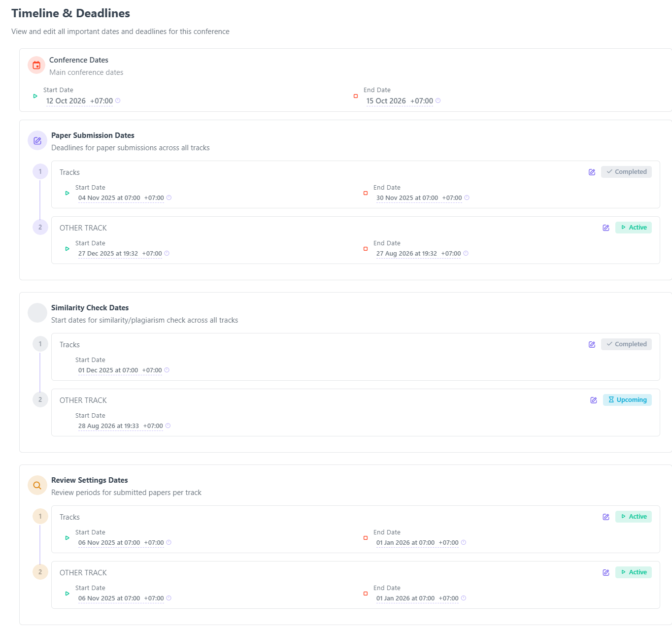The width and height of the screenshot is (672, 628).
Task: Edit Review Settings OTHER TRACK dates
Action: coord(606,572)
